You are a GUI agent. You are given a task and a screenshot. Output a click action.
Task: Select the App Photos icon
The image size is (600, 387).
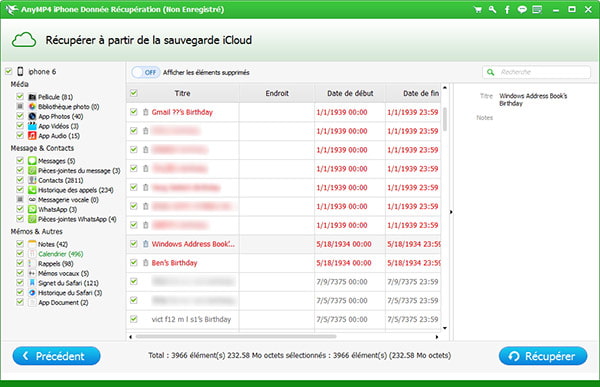pos(32,116)
